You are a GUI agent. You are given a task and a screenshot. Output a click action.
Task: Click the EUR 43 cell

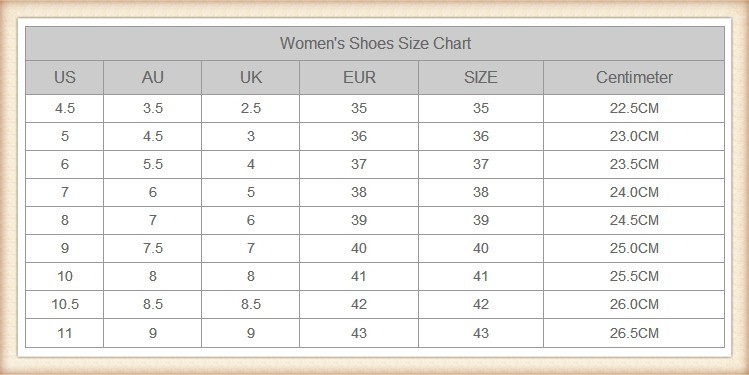coord(359,333)
